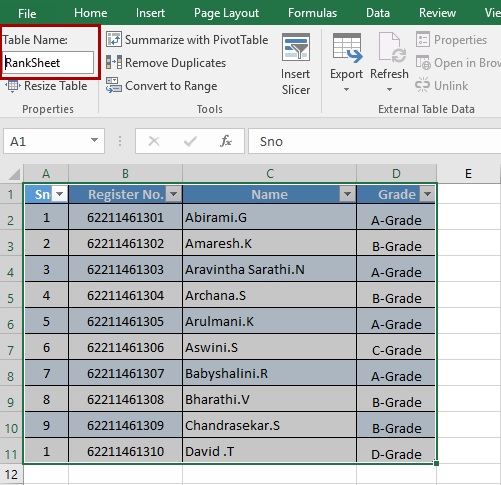This screenshot has height=485, width=501.
Task: Open the Sno column filter dropdown
Action: (60, 194)
